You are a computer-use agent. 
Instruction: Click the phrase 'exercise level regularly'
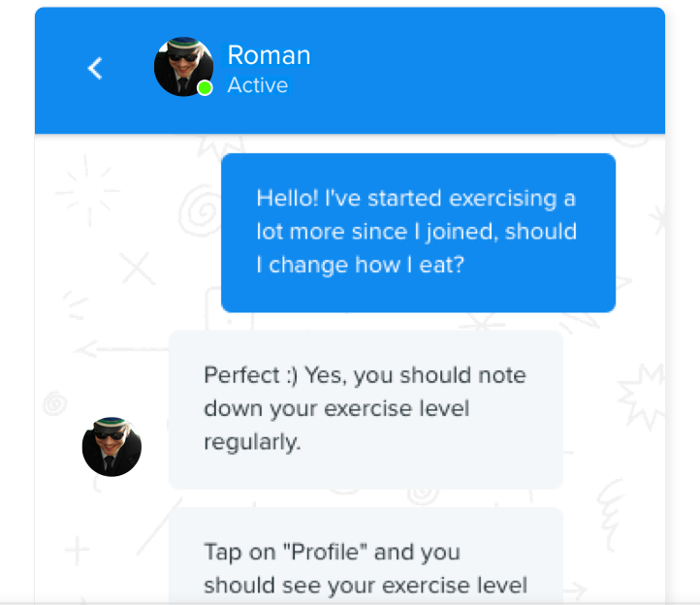coord(336,425)
